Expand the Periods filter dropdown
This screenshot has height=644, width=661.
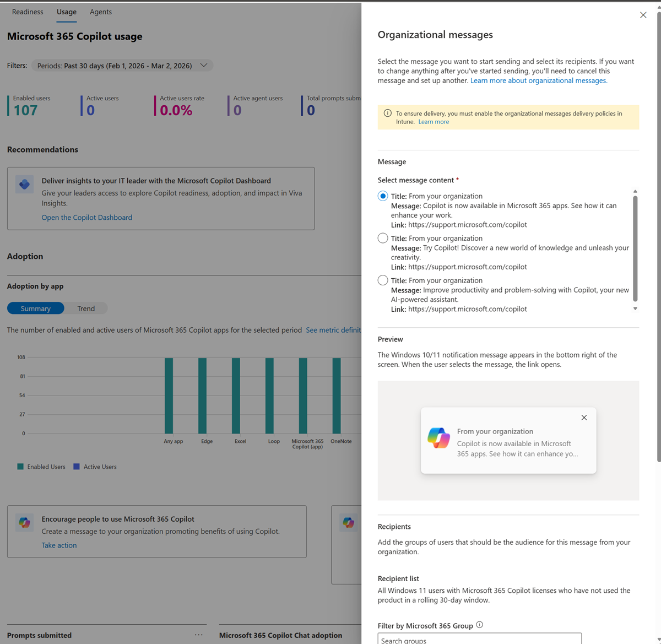tap(122, 66)
